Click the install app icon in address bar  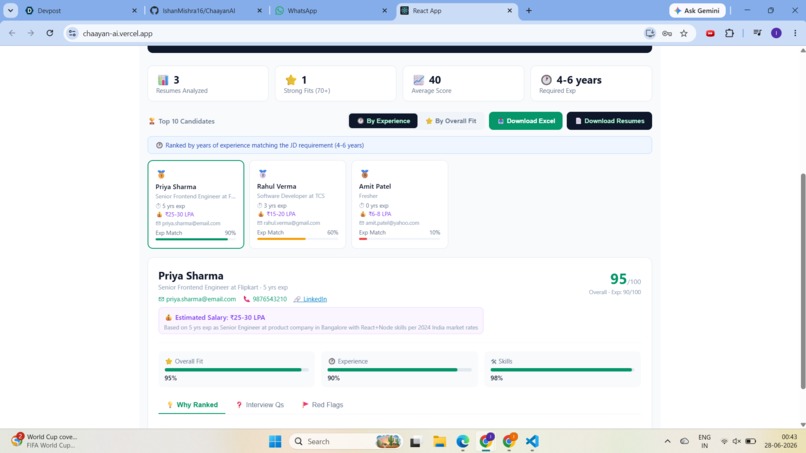click(650, 33)
